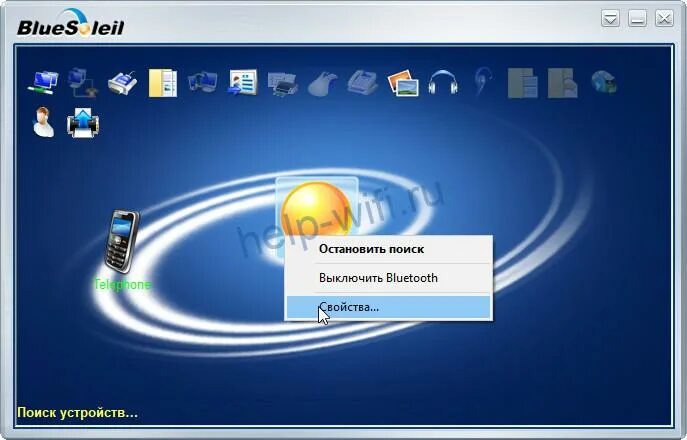The height and width of the screenshot is (440, 687).
Task: Select Выключить Bluetooth menu entry
Action: click(x=389, y=278)
